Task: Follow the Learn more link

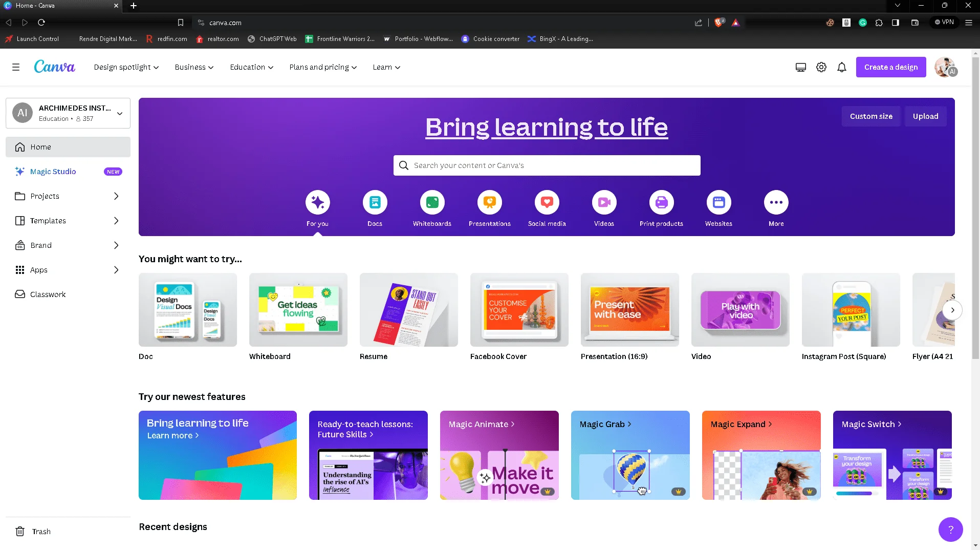Action: tap(173, 435)
